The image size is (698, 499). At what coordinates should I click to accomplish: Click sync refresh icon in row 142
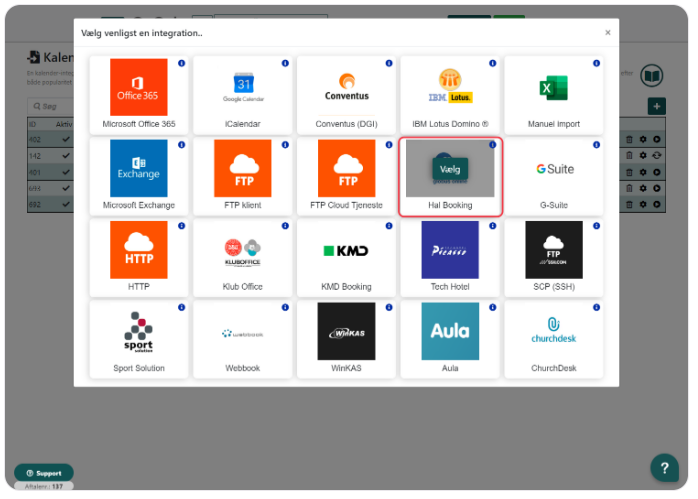pyautogui.click(x=657, y=155)
